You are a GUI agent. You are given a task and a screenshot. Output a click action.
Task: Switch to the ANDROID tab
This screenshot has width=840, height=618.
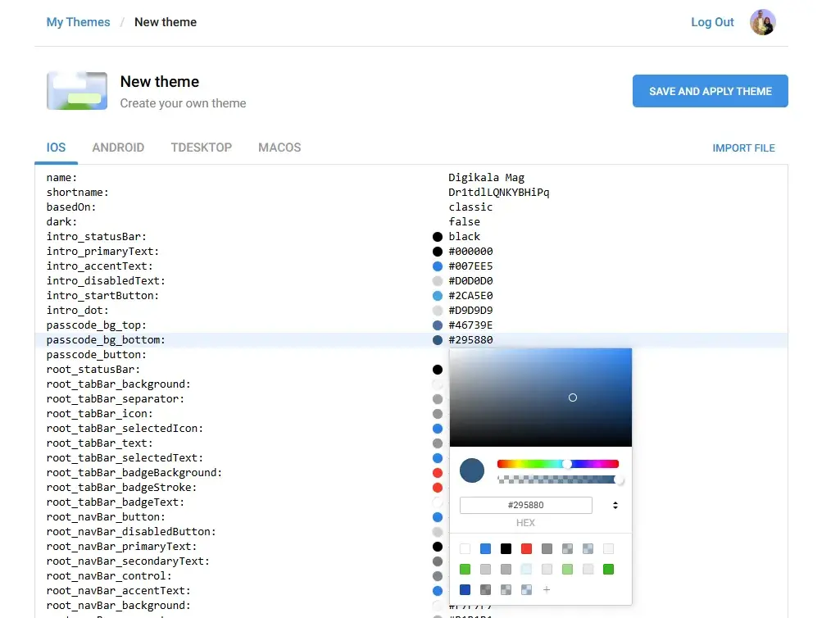point(118,148)
